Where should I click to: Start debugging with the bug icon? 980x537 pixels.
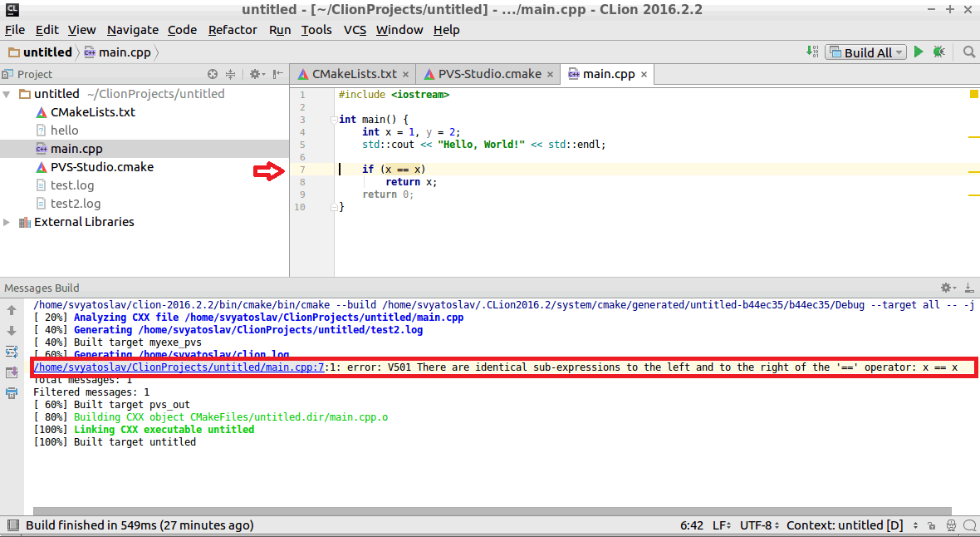pyautogui.click(x=938, y=52)
